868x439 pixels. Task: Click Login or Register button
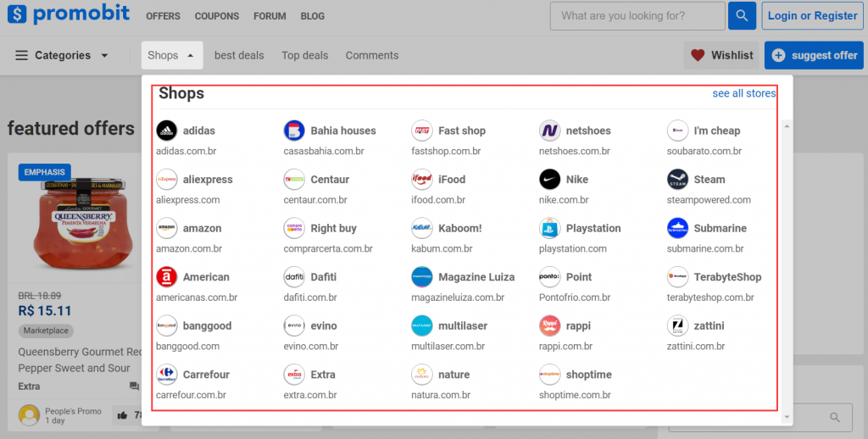812,15
